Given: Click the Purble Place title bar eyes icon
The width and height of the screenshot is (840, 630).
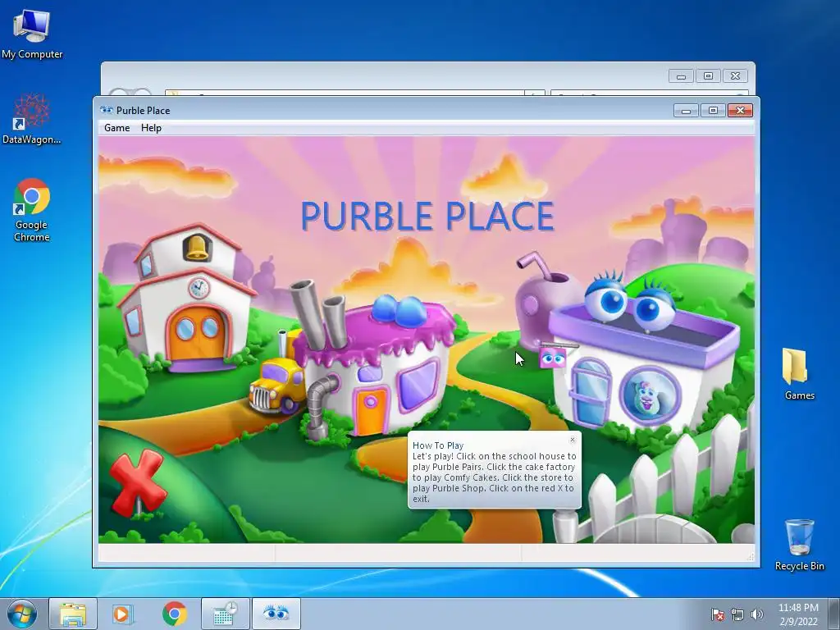Looking at the screenshot, I should (x=107, y=111).
